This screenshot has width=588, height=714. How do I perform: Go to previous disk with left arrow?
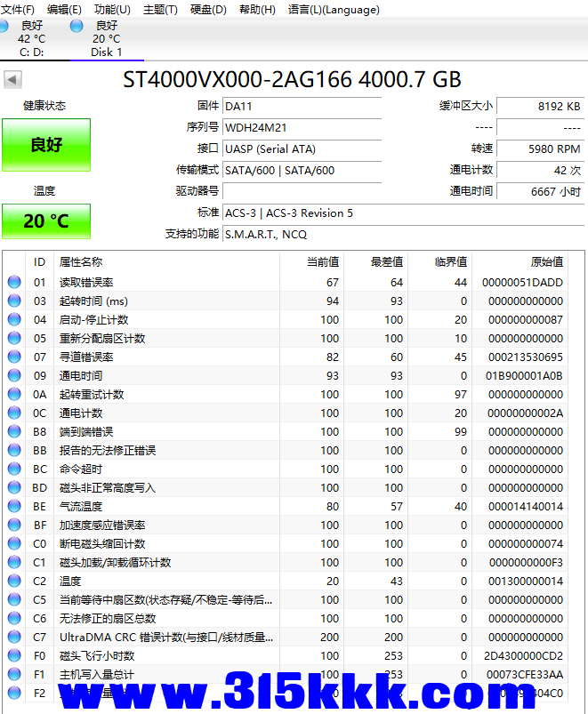12,80
